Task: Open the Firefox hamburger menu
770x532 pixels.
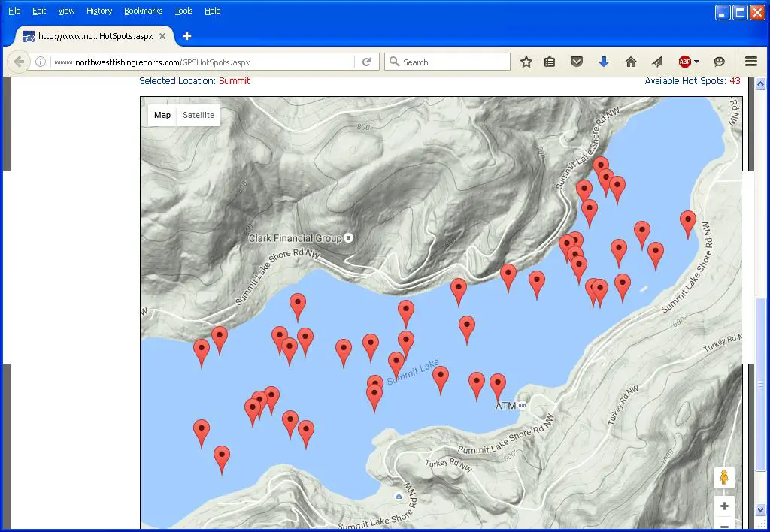Action: (750, 62)
